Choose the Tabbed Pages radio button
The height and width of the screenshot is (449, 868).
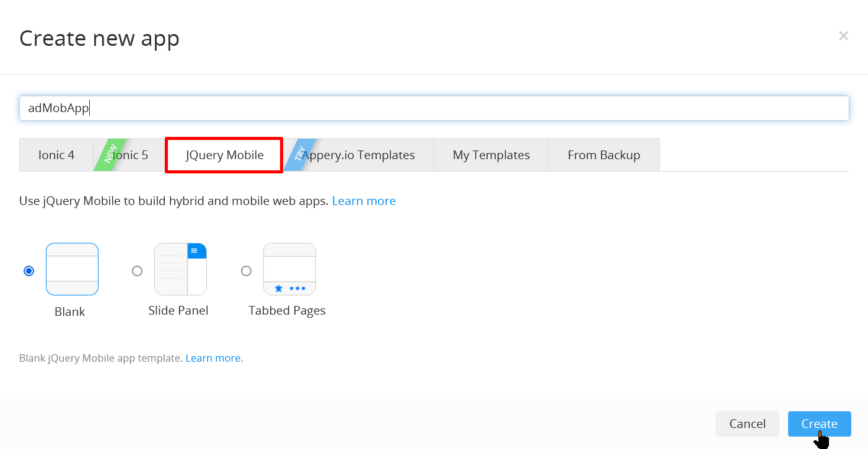(246, 271)
